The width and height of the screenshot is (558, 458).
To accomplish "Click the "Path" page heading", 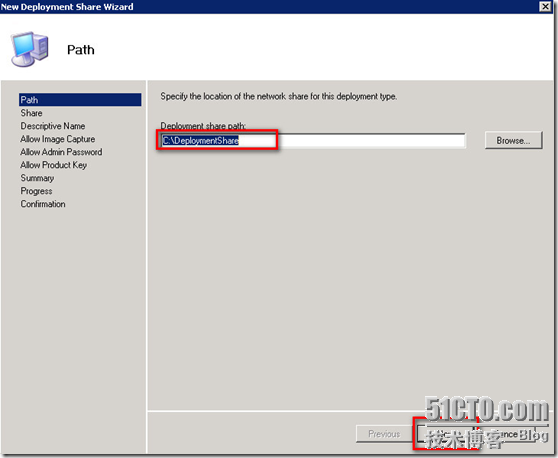I will (81, 50).
